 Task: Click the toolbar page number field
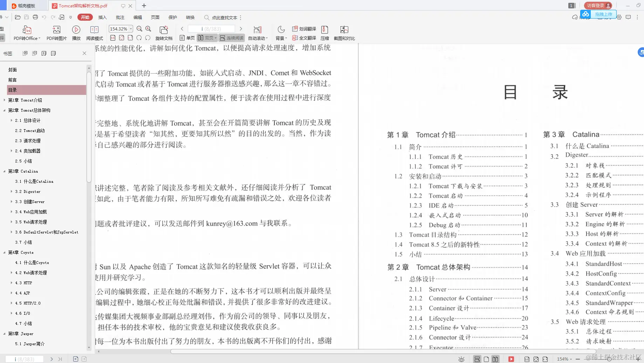coord(211,29)
